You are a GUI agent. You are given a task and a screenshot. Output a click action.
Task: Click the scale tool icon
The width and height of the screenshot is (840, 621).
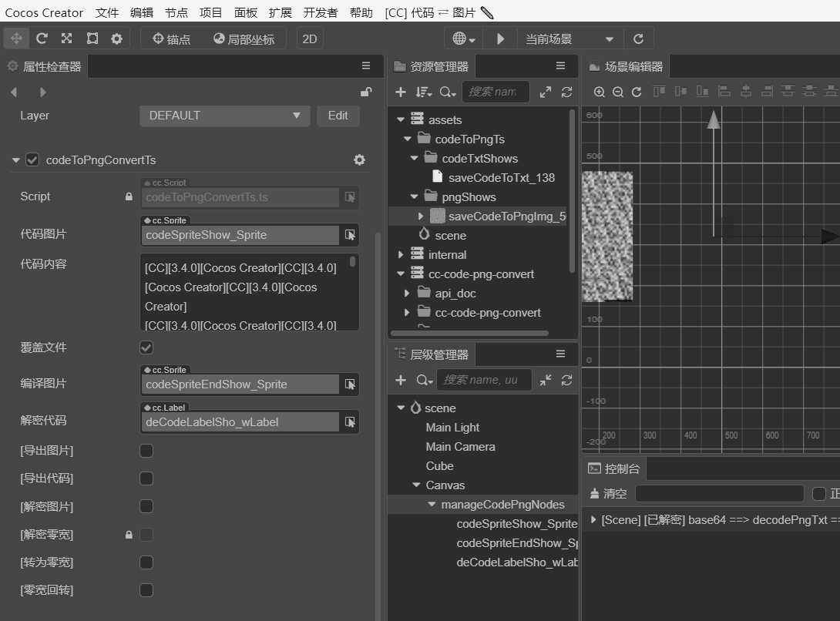click(x=66, y=39)
